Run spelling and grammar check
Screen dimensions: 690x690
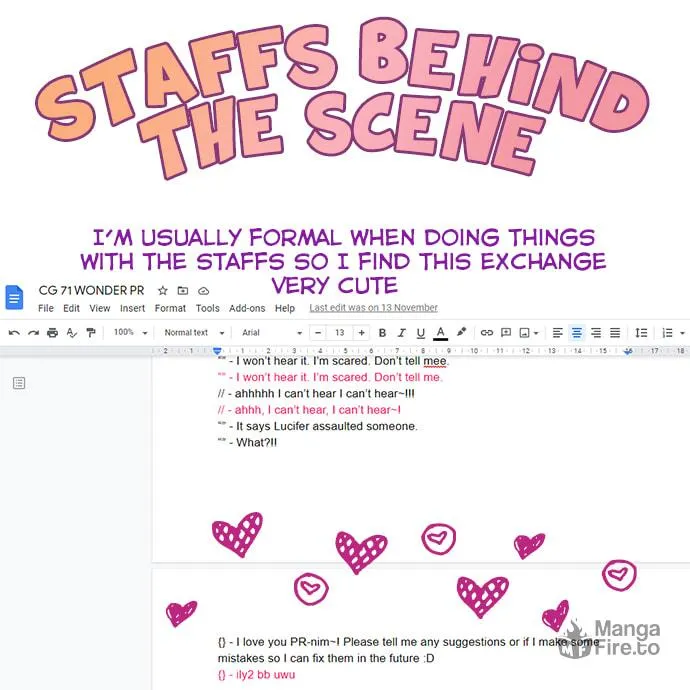point(72,333)
